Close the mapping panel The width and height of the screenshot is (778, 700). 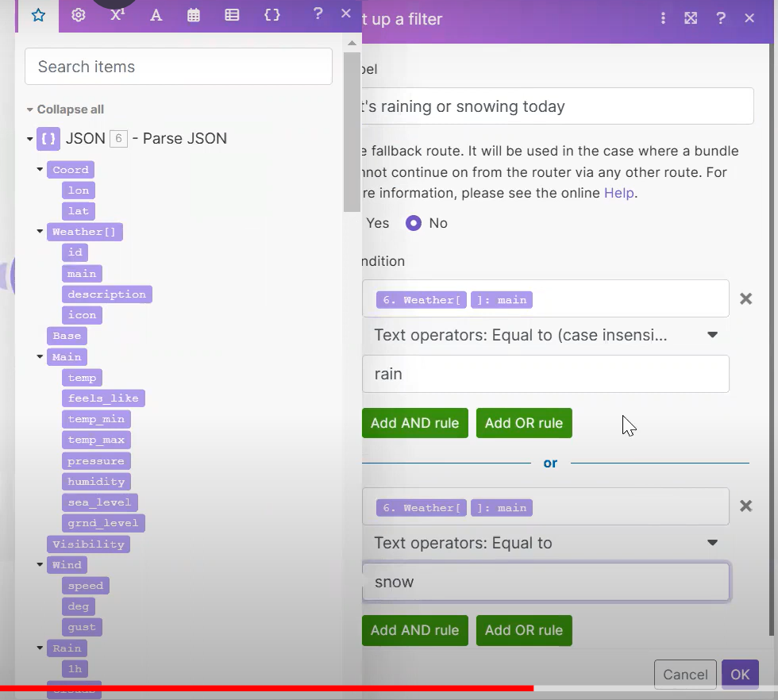(x=346, y=13)
